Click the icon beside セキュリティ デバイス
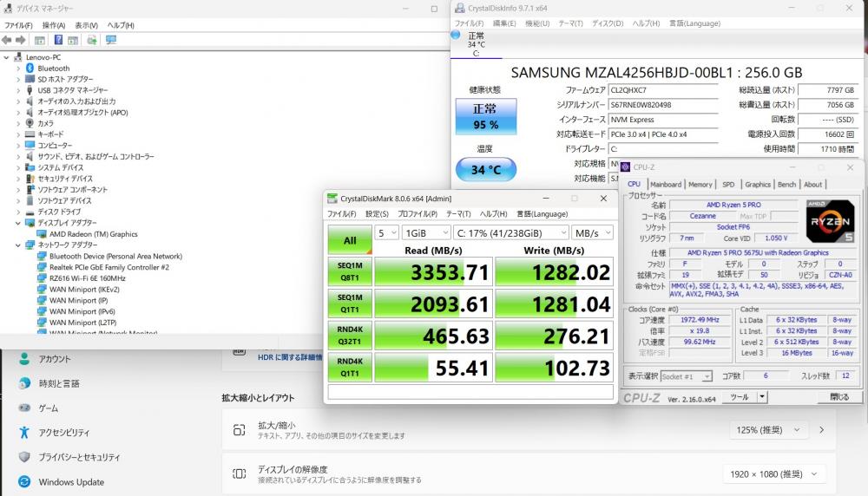The height and width of the screenshot is (496, 868). [x=30, y=179]
